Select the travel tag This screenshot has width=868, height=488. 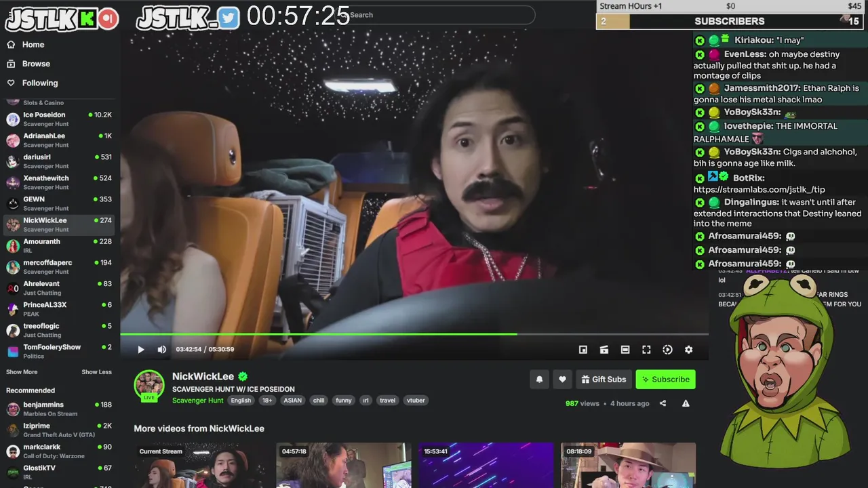pyautogui.click(x=388, y=401)
